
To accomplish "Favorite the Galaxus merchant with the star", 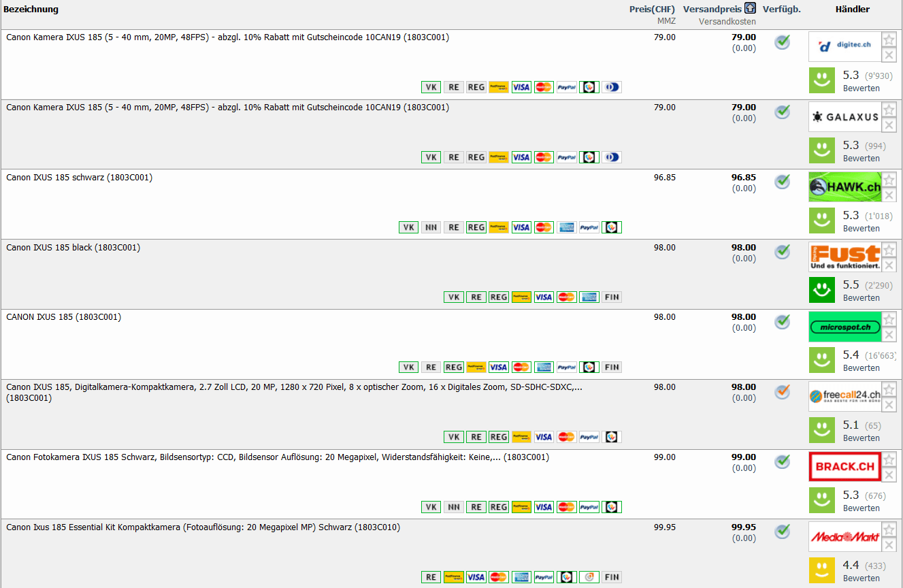I will pos(889,110).
